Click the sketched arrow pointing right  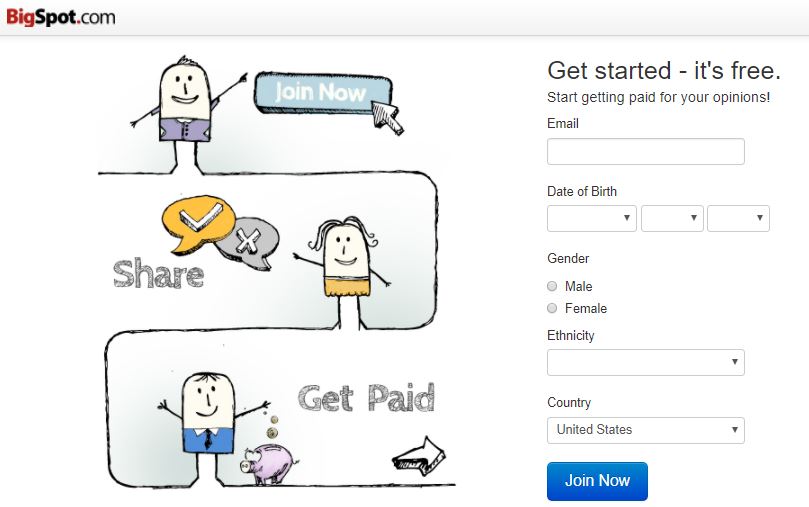[418, 456]
